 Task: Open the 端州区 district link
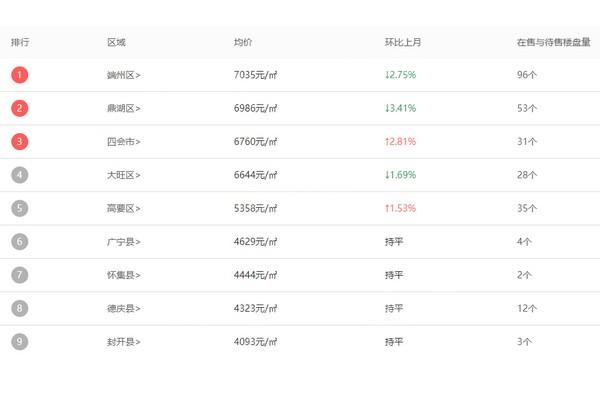click(124, 75)
